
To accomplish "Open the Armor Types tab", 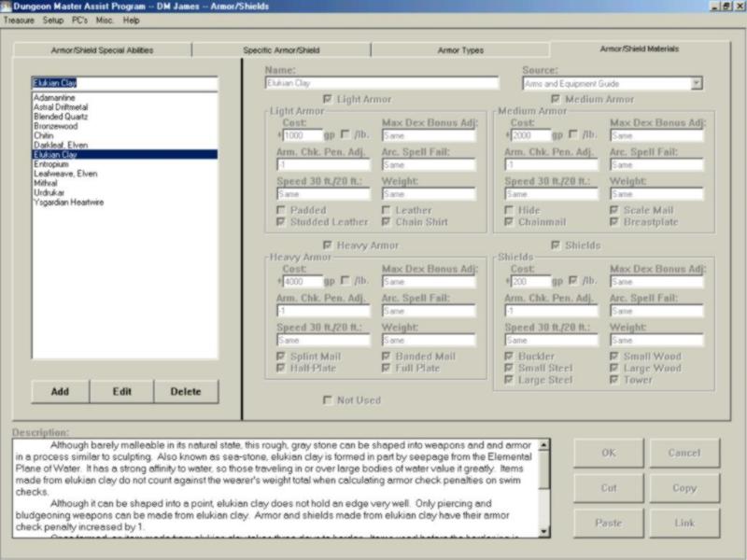I will (460, 49).
